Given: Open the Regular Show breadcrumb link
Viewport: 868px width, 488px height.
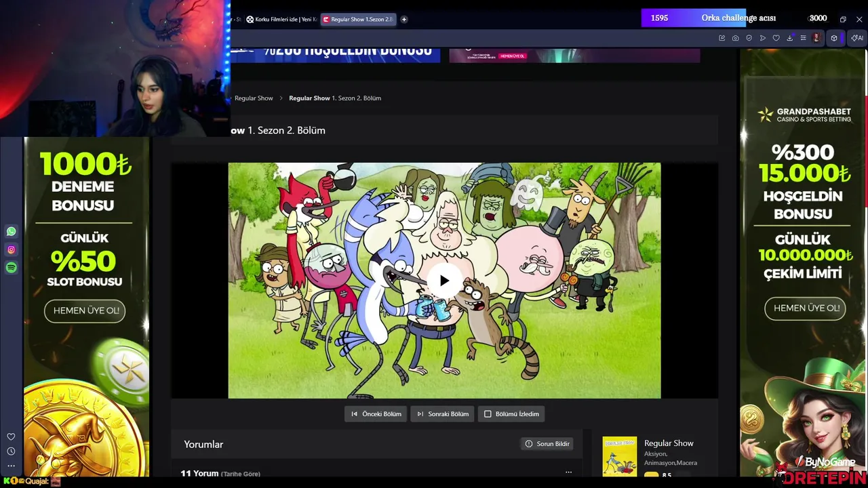Looking at the screenshot, I should (x=254, y=98).
